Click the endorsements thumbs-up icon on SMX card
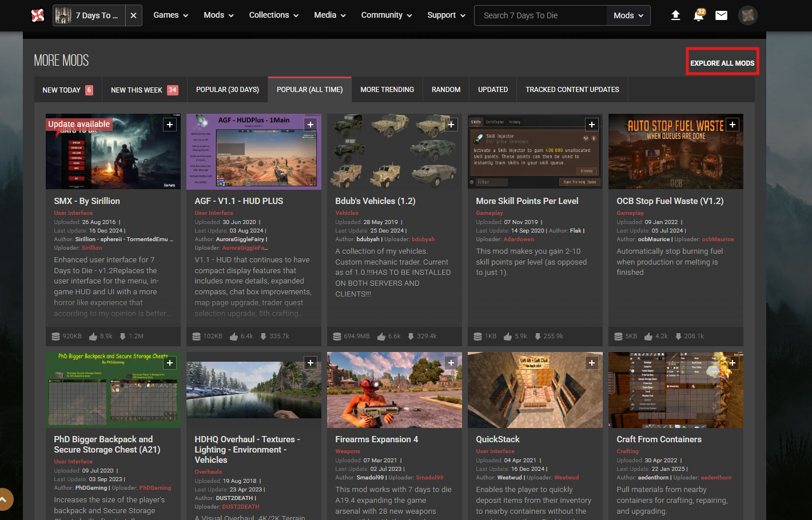 point(93,336)
